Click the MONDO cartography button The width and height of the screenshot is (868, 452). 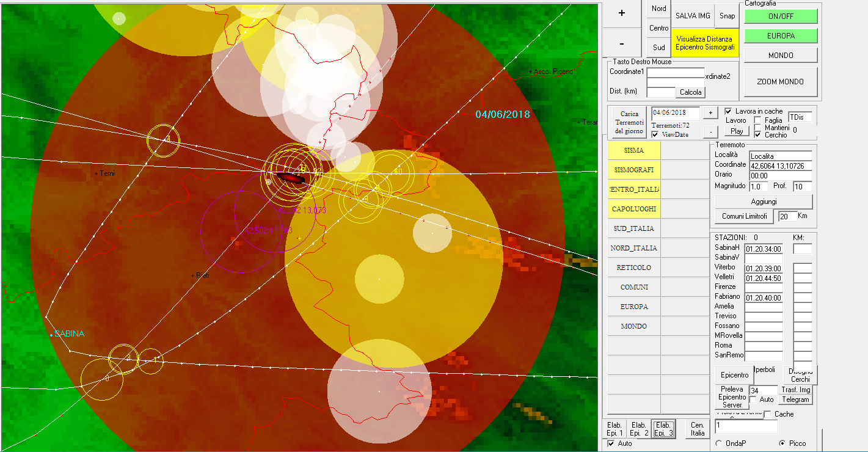pyautogui.click(x=781, y=56)
